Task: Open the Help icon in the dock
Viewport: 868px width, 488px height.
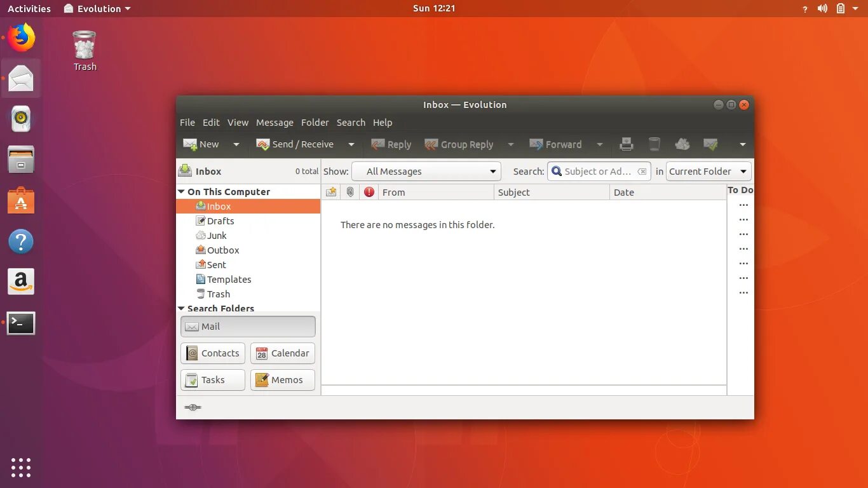Action: [21, 241]
